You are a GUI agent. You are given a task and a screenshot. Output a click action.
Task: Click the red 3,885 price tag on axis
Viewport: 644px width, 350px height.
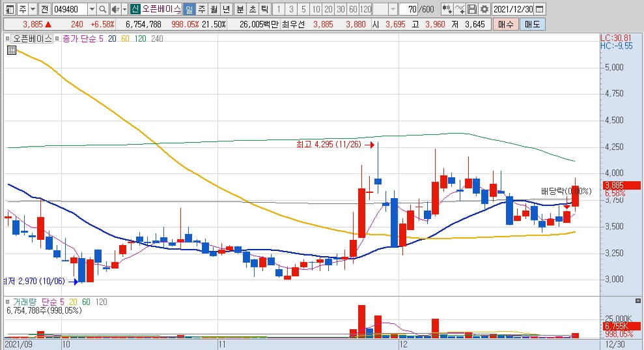621,186
